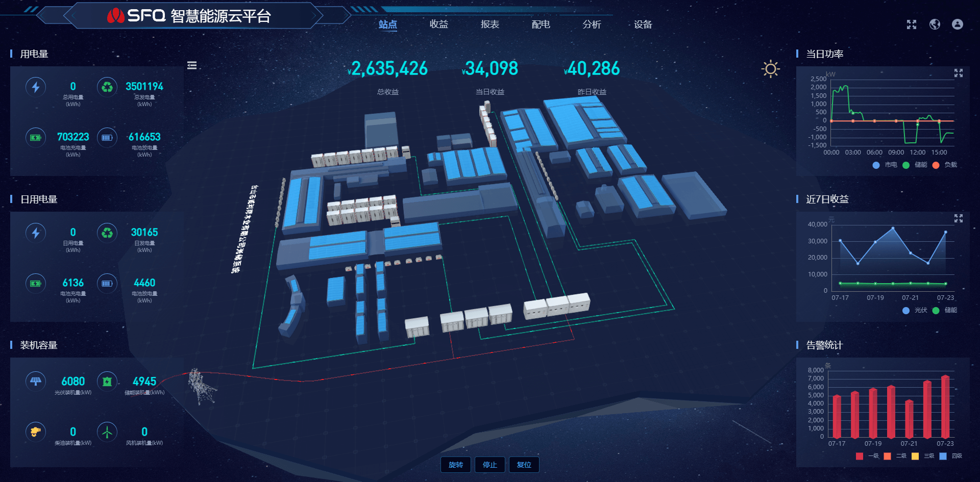
Task: Click the total revenue value 2,635,426
Action: (389, 68)
